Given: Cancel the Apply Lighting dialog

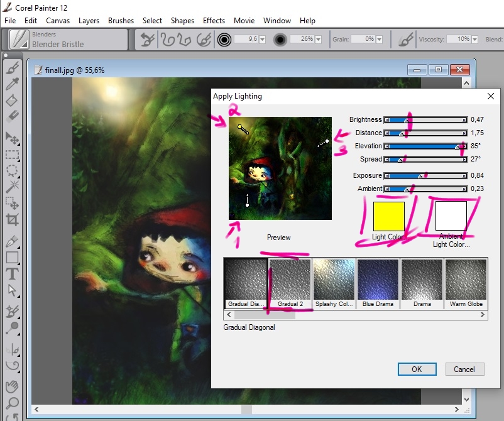Looking at the screenshot, I should pyautogui.click(x=464, y=369).
